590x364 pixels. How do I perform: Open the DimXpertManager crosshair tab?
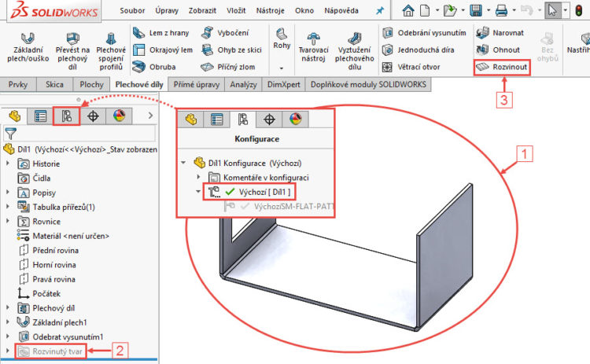tap(93, 116)
